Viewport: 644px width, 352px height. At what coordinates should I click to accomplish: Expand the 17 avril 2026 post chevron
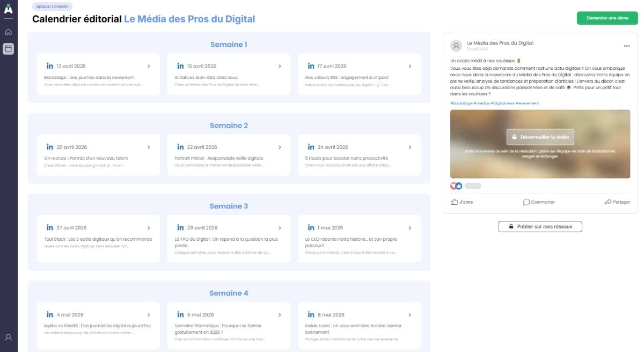410,66
